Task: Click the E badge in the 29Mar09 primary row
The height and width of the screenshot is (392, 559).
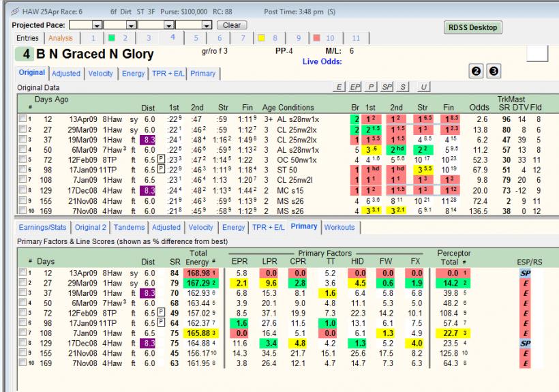Action: [525, 284]
